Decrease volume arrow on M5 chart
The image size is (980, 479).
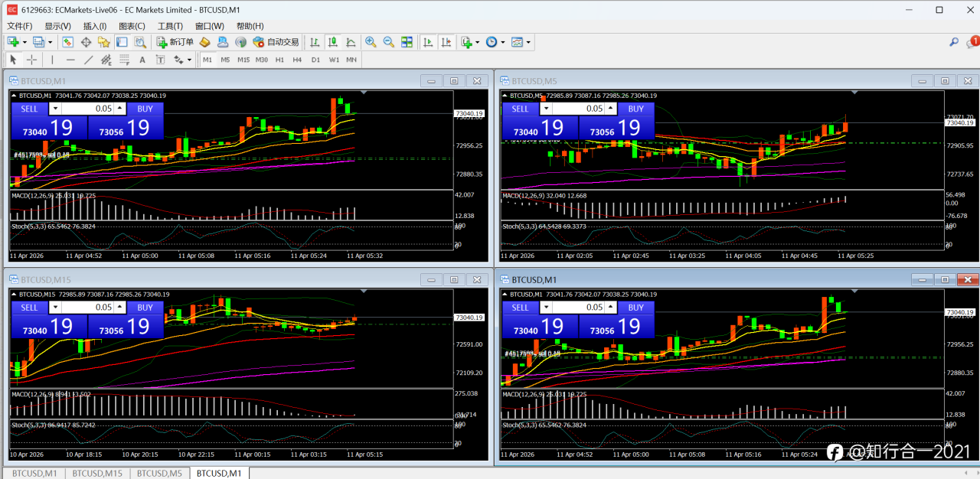click(545, 109)
